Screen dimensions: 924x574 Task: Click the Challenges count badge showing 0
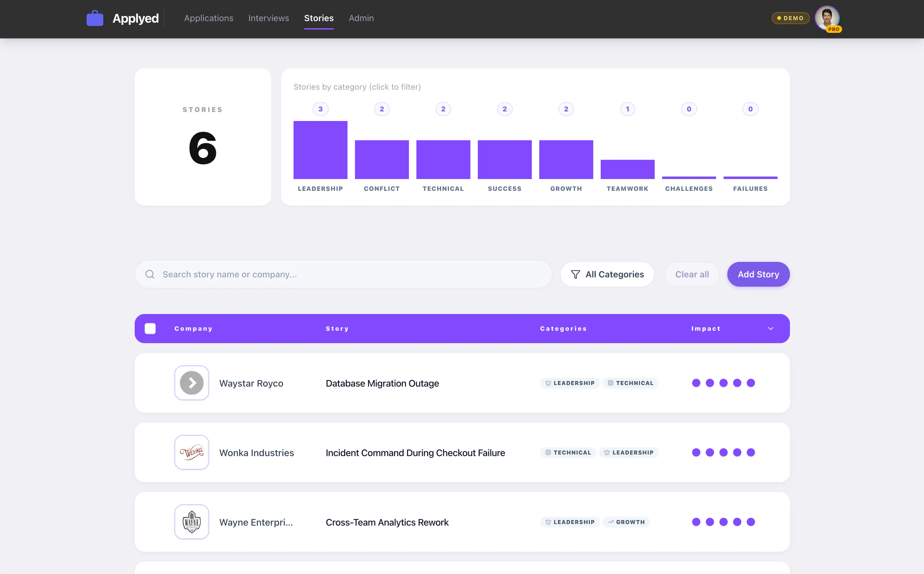click(689, 109)
